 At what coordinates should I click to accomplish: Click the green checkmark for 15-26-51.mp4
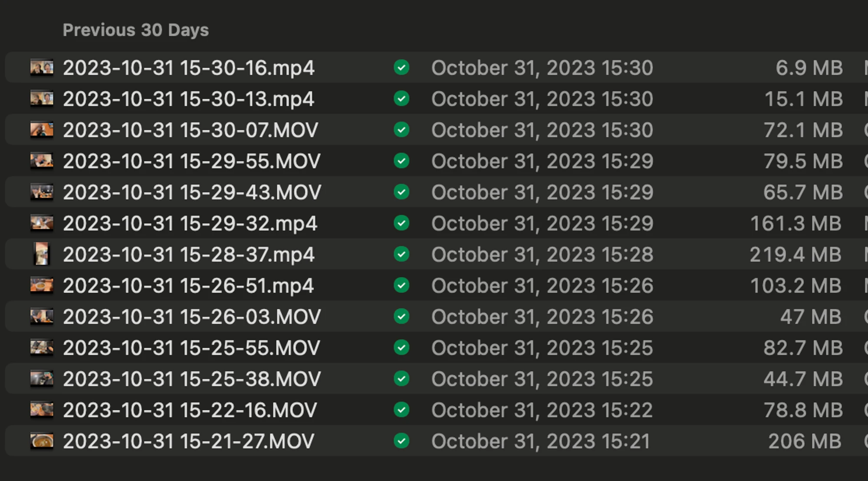tap(401, 286)
